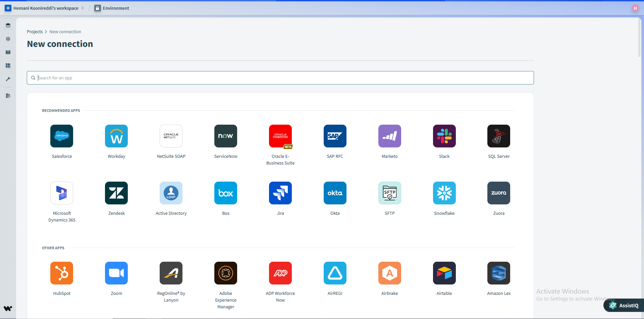Choose Oracle E-Business Suite beta connector
The image size is (644, 319).
pos(280,136)
